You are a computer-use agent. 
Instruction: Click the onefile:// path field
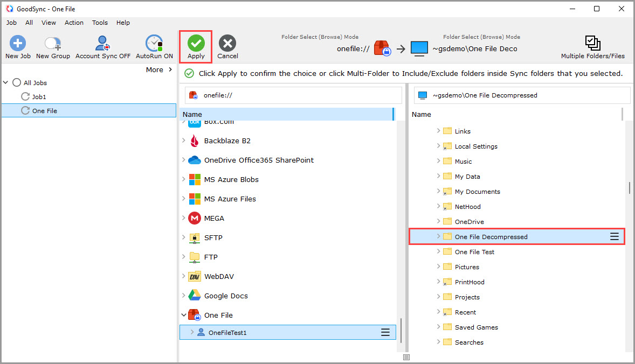coord(293,95)
